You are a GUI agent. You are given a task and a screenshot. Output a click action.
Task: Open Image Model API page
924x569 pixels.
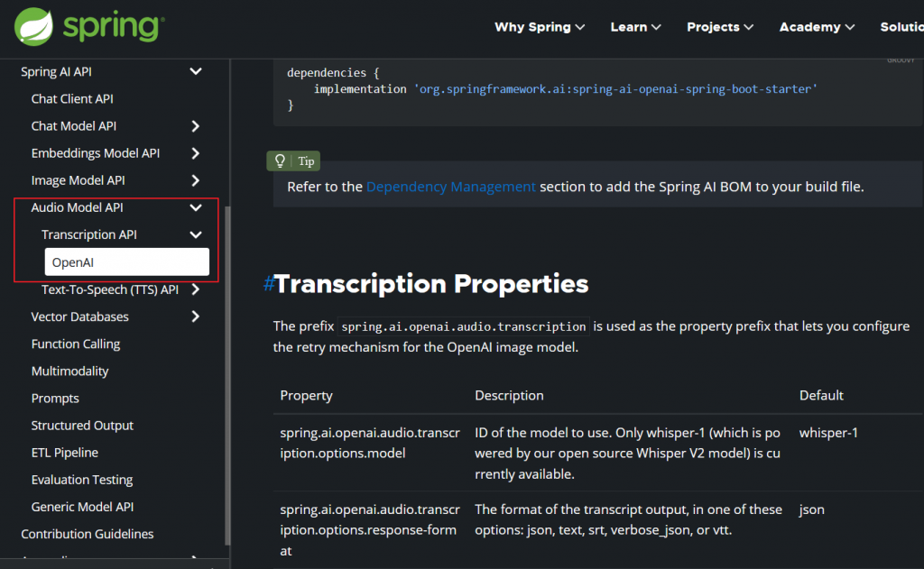point(78,180)
